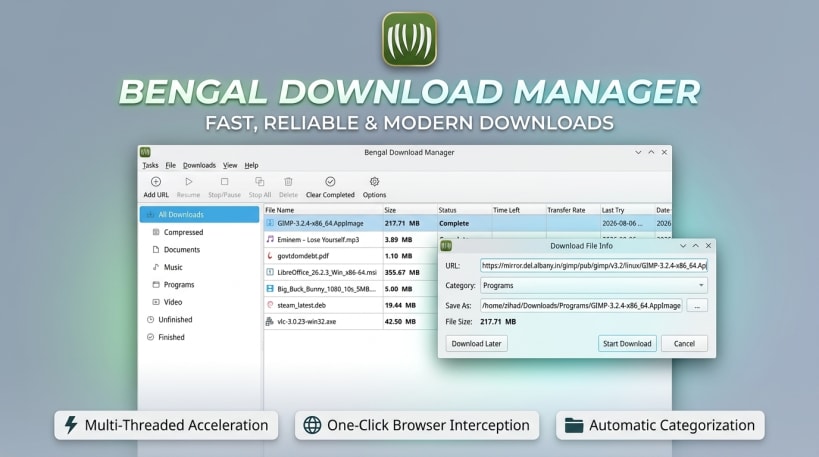Click the Stop All toolbar icon

point(260,182)
